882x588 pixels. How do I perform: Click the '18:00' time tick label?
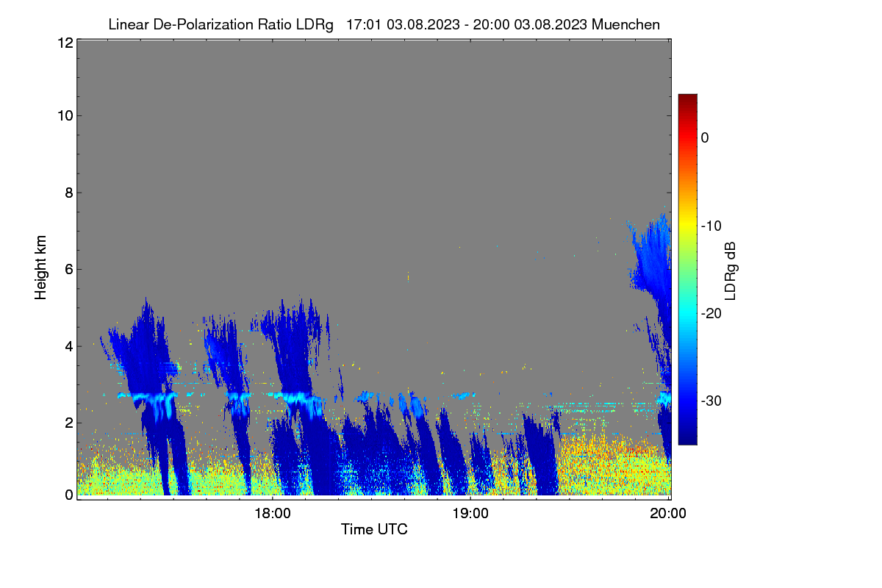pyautogui.click(x=273, y=513)
